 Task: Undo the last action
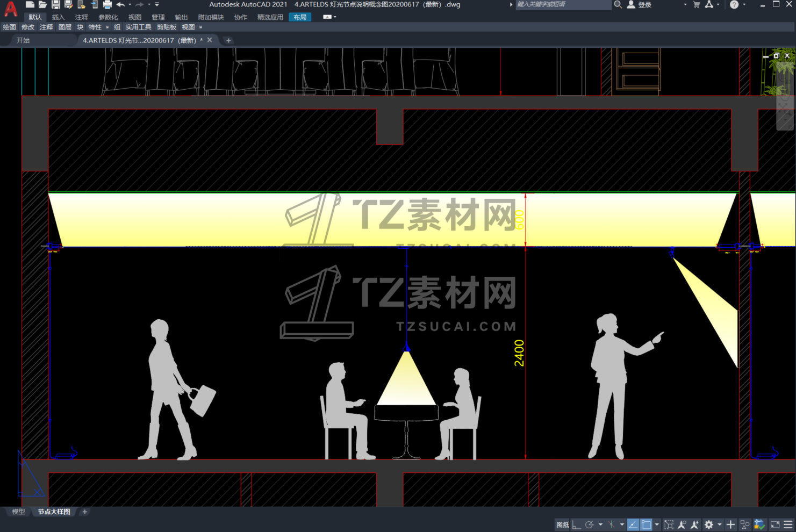click(x=120, y=5)
